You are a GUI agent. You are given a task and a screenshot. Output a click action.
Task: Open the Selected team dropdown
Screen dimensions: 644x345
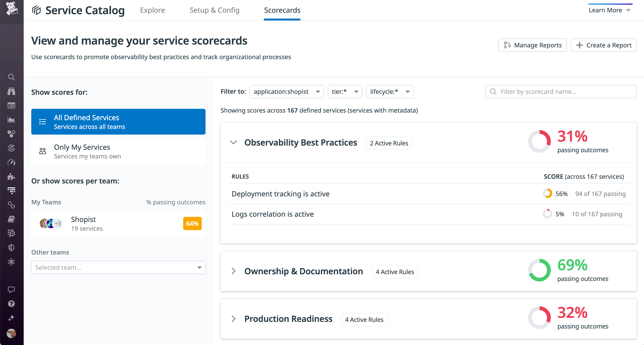[118, 267]
